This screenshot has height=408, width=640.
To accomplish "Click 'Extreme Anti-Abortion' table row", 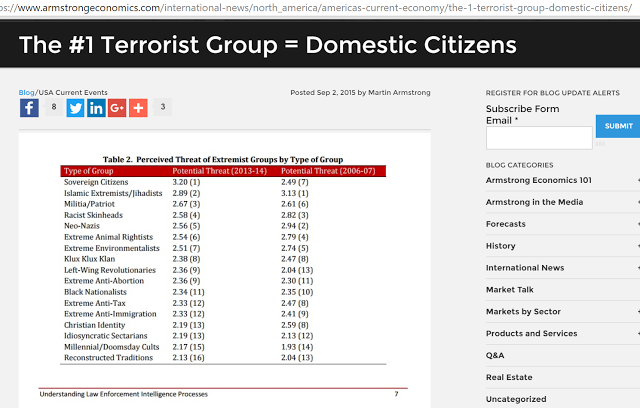I will [223, 281].
